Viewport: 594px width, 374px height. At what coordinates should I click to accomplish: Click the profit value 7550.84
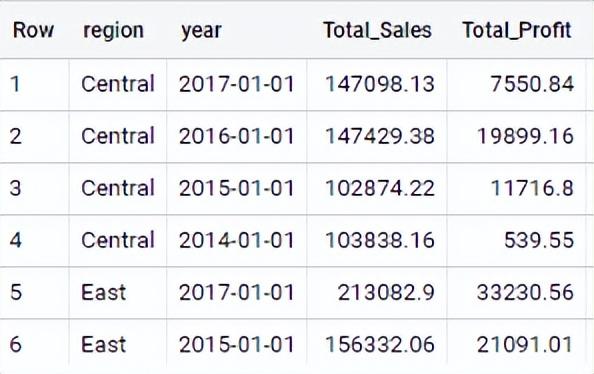click(x=532, y=84)
